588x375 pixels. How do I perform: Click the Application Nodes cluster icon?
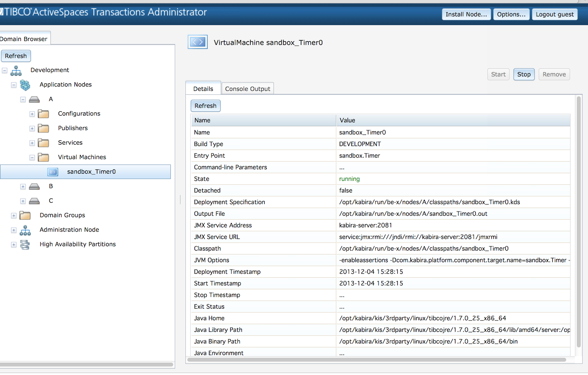tap(25, 84)
